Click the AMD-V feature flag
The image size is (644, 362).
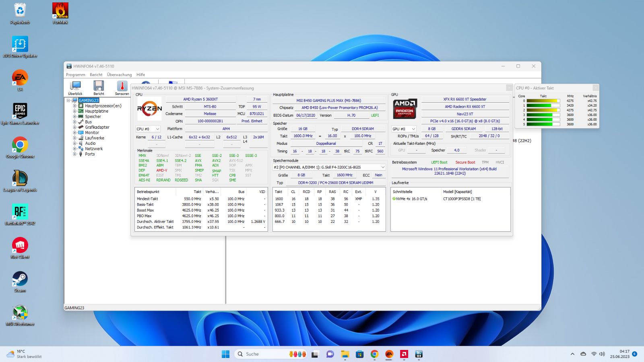(x=162, y=171)
